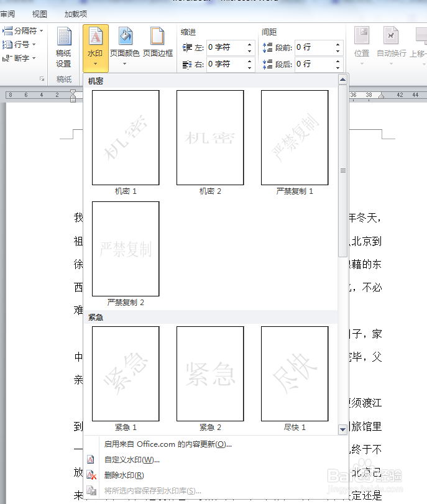The height and width of the screenshot is (504, 427).
Task: Click the 右 indent value field
Action: click(x=227, y=64)
